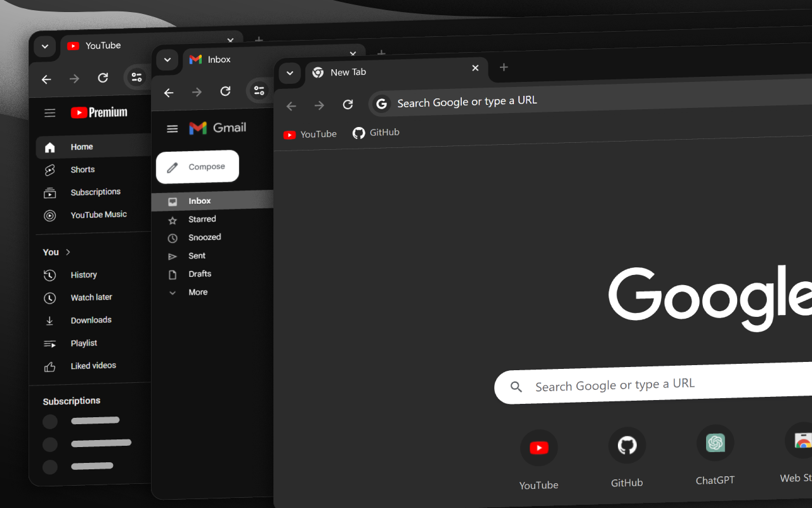Click the ChatGPT shortcut tile
Image resolution: width=812 pixels, height=508 pixels.
[715, 443]
